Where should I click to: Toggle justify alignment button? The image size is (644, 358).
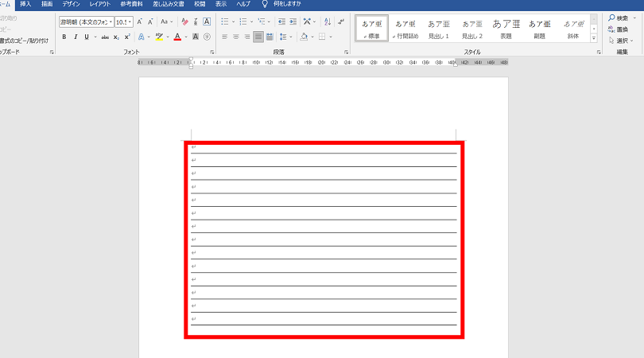click(x=258, y=37)
